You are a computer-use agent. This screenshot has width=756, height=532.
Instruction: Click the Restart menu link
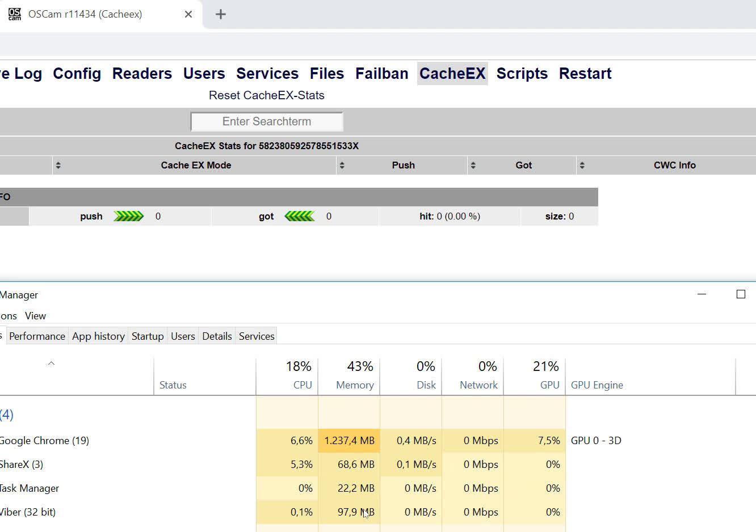585,74
